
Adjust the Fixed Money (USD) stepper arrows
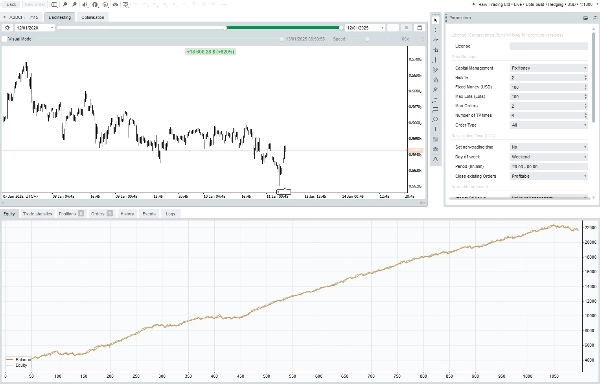[x=585, y=87]
